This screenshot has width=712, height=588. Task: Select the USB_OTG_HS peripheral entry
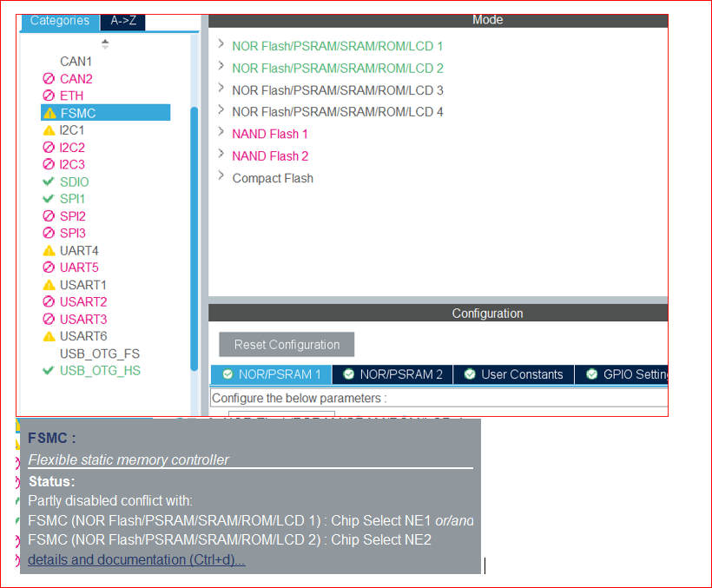[100, 371]
